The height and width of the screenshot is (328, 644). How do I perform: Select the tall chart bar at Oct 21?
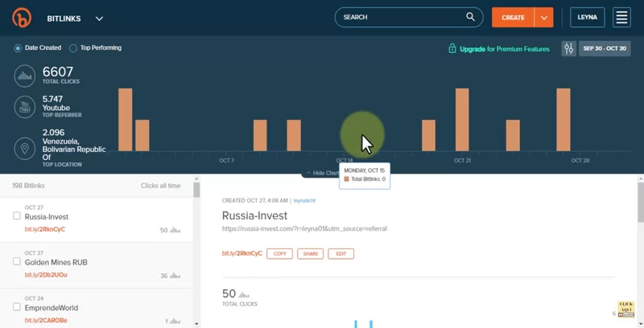(x=462, y=120)
